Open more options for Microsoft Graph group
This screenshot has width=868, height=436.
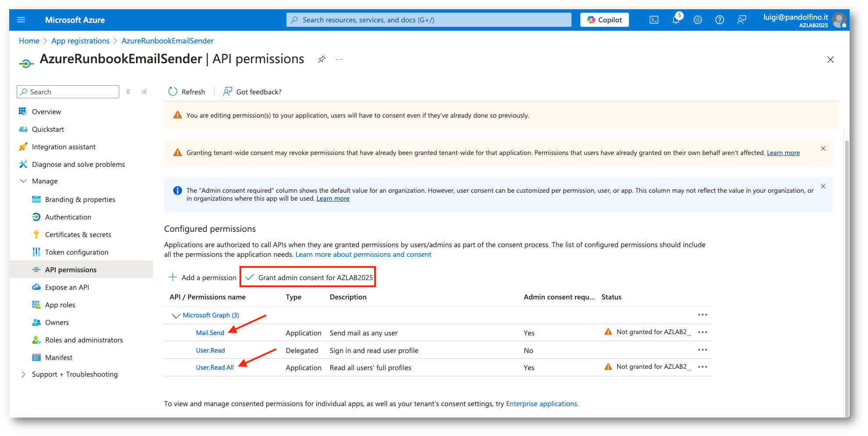(x=703, y=315)
